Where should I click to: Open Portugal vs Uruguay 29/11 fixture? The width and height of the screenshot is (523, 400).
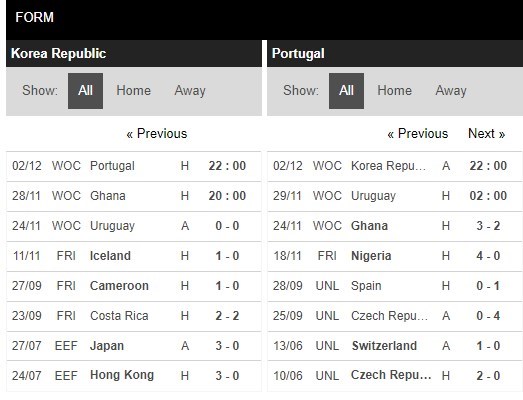pos(395,196)
